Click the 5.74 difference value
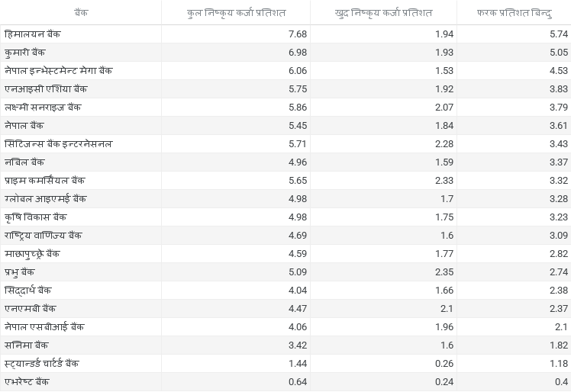The image size is (571, 392). pyautogui.click(x=559, y=34)
